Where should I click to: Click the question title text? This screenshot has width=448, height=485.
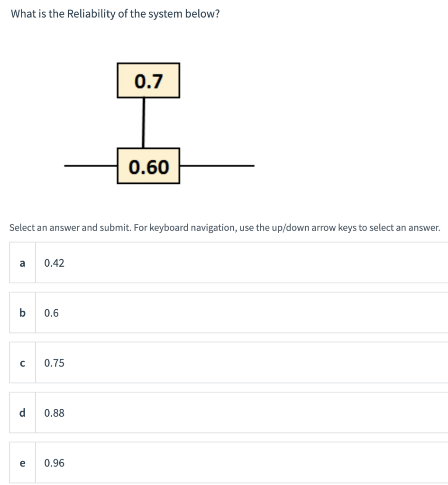click(x=114, y=14)
